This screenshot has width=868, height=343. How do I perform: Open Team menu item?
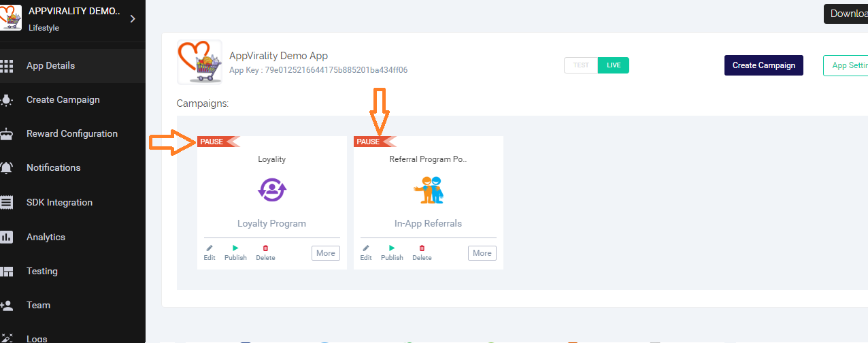73,306
